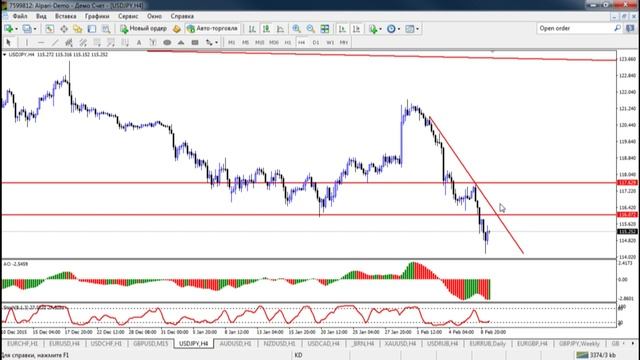Open the Periods clock icon

tap(391, 29)
